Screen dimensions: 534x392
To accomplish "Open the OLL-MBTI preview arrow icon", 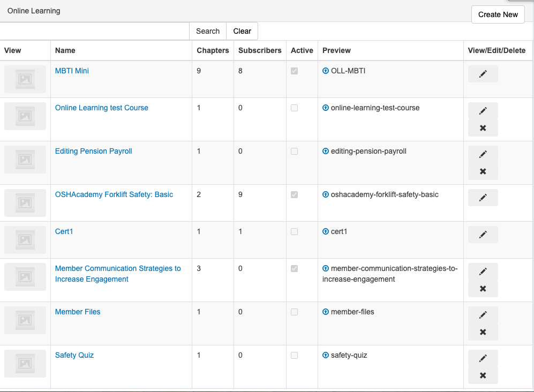I will coord(326,70).
